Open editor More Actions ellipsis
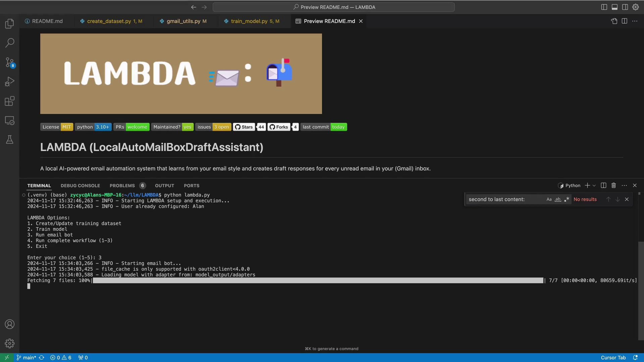This screenshot has height=362, width=644. pos(635,21)
